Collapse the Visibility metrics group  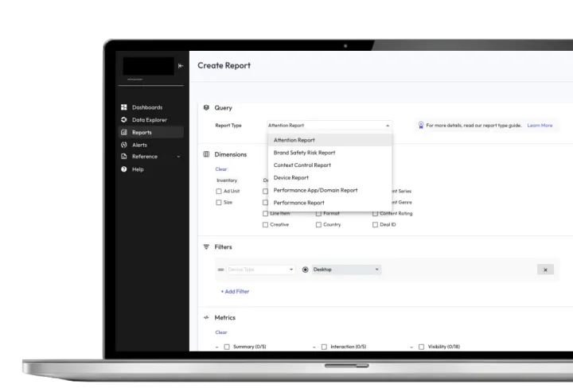(x=411, y=347)
